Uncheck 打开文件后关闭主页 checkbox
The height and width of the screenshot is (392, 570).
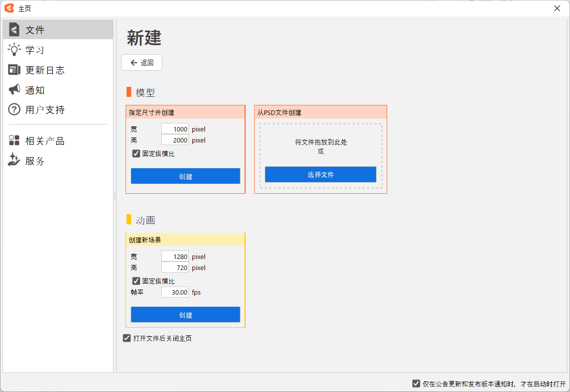(x=127, y=338)
